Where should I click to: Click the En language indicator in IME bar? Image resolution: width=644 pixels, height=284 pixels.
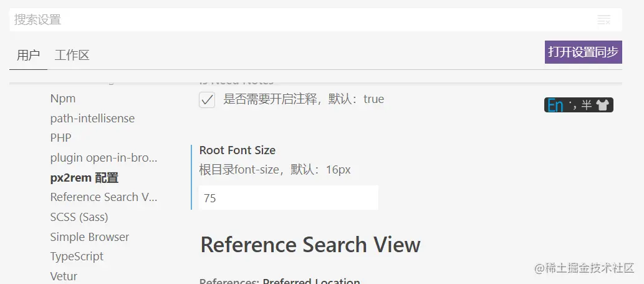(x=555, y=105)
